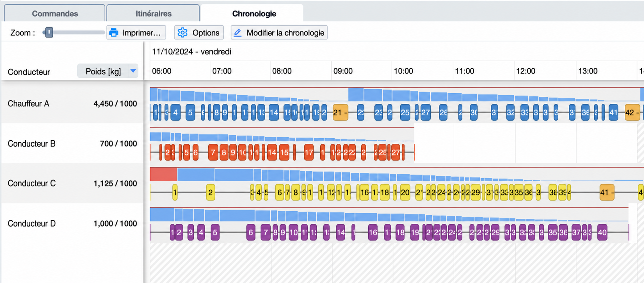The height and width of the screenshot is (283, 644).
Task: Select Conducteur D purple stop 40
Action: pos(602,232)
